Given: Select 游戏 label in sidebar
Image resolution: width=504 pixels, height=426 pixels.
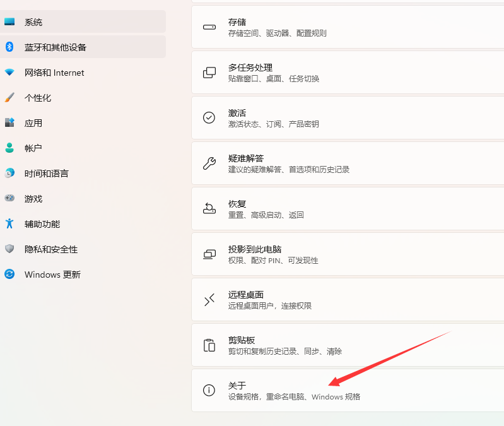Looking at the screenshot, I should [33, 199].
